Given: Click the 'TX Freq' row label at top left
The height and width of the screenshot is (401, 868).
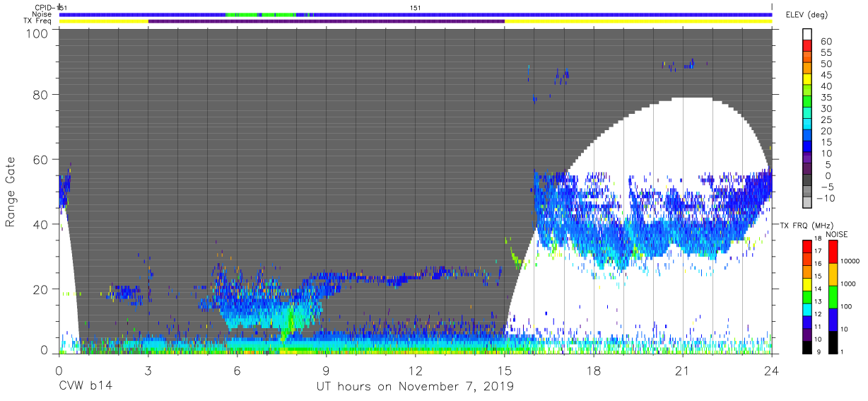Looking at the screenshot, I should point(39,21).
